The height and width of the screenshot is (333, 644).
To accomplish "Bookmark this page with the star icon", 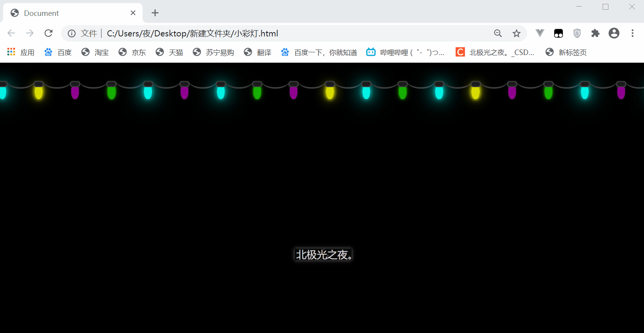I will click(516, 34).
